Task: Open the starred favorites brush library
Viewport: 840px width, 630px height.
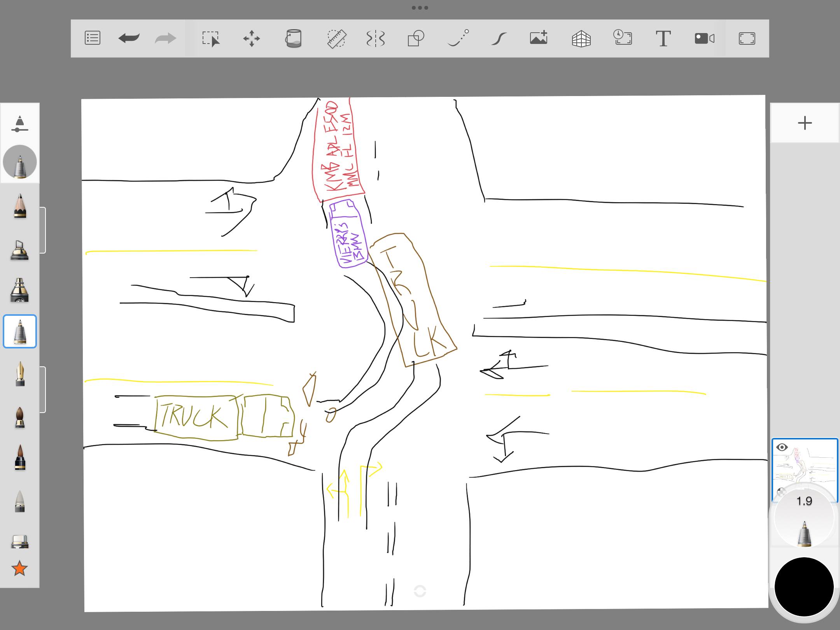Action: (x=19, y=569)
